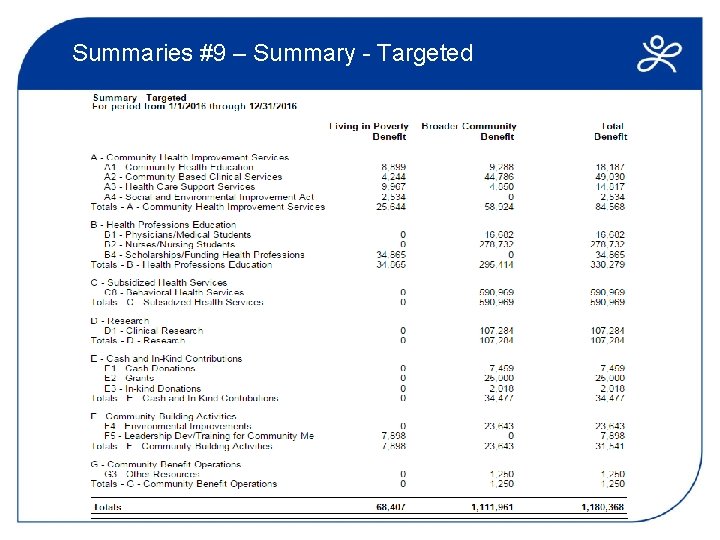Image resolution: width=720 pixels, height=540 pixels.
Task: Select 'D - Research' heading
Action: [x=119, y=321]
